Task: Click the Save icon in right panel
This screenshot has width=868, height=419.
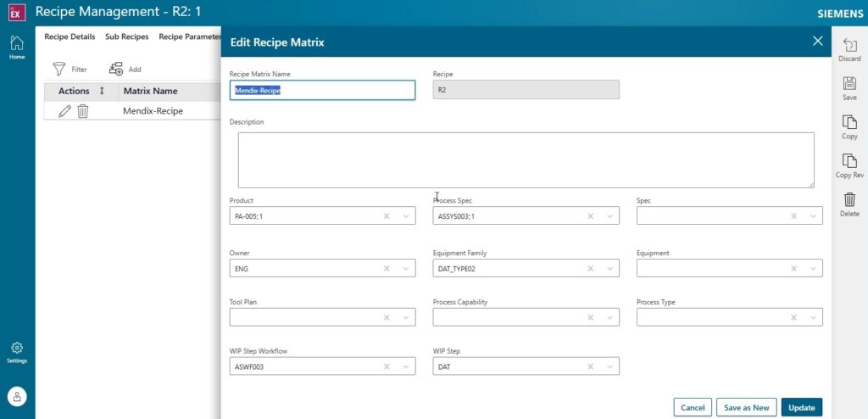Action: click(x=849, y=83)
